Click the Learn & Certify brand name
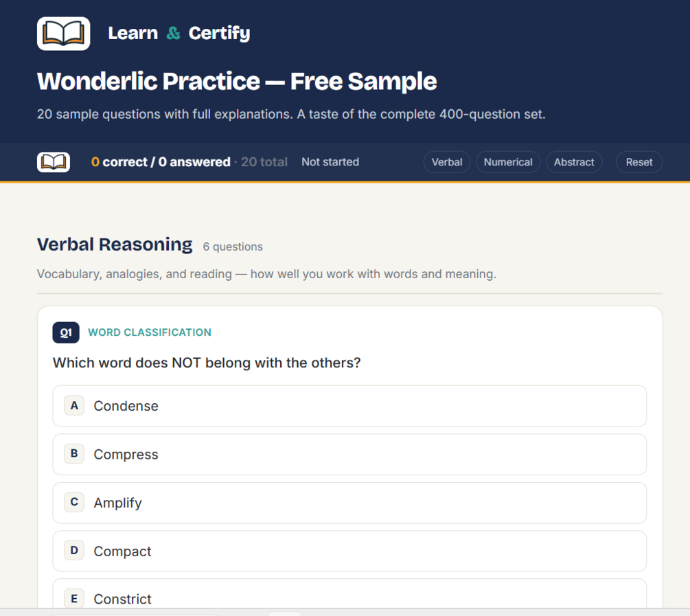Image resolution: width=690 pixels, height=616 pixels. point(179,33)
